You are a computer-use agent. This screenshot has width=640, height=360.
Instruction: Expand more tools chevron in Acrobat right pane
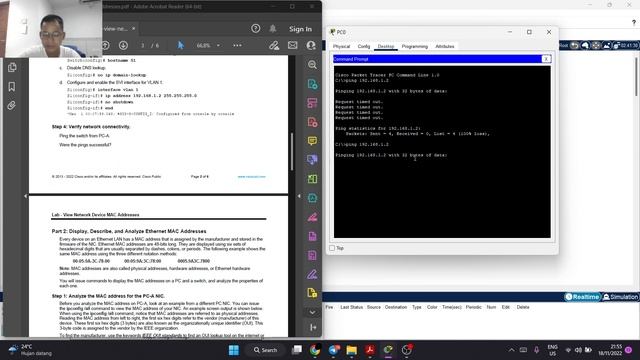[x=312, y=312]
